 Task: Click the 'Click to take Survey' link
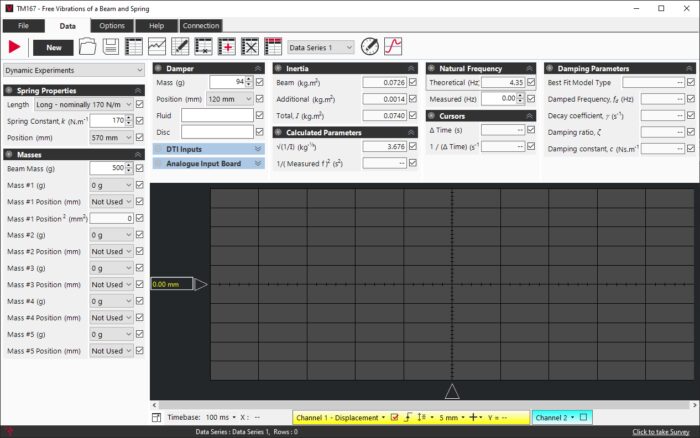coord(663,432)
